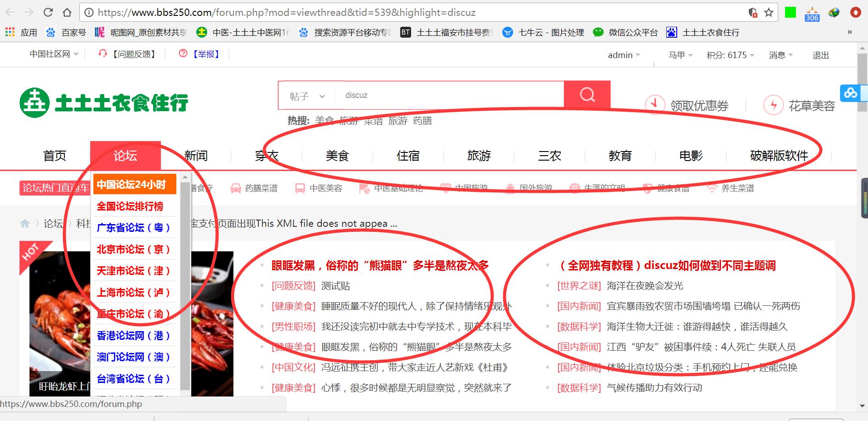The height and width of the screenshot is (421, 868).
Task: Open the 新闻 nav tab
Action: [196, 156]
